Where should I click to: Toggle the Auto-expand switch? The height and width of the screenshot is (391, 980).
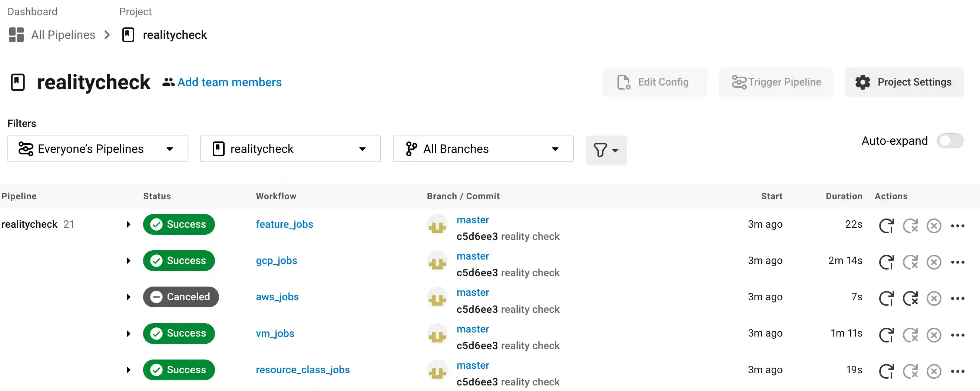point(950,141)
